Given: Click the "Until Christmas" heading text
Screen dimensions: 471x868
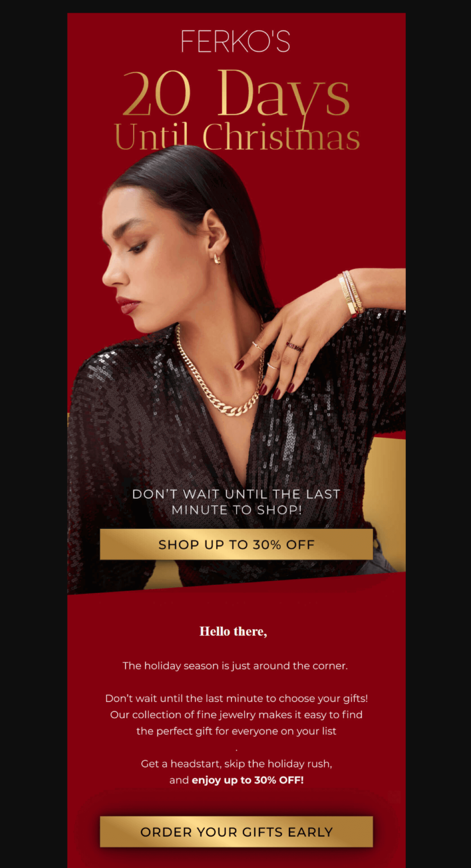Looking at the screenshot, I should point(237,137).
